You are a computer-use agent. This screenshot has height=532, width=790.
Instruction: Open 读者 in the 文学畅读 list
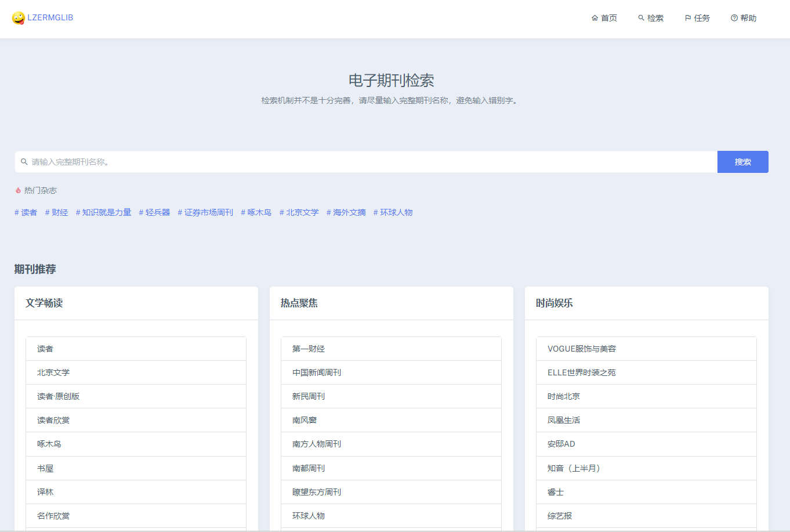(136, 349)
